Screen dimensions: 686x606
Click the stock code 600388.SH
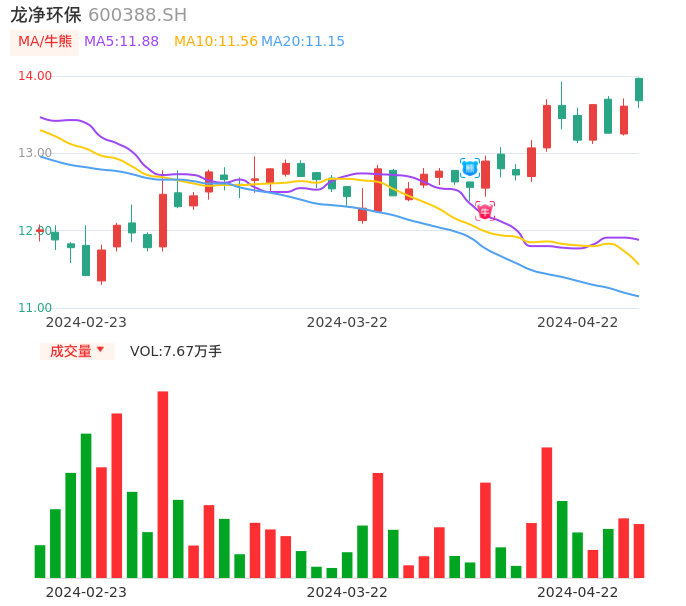pyautogui.click(x=137, y=15)
